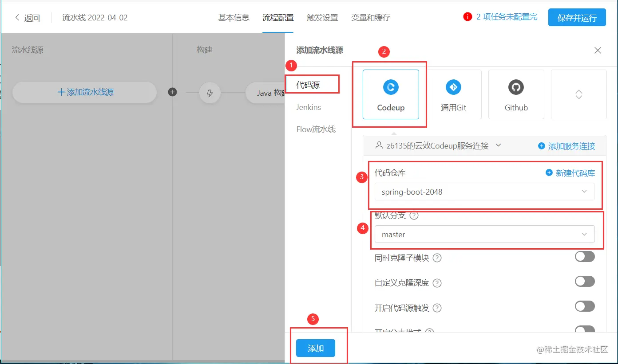Image resolution: width=618 pixels, height=364 pixels.
Task: Click the 构建 stage heading
Action: click(204, 50)
